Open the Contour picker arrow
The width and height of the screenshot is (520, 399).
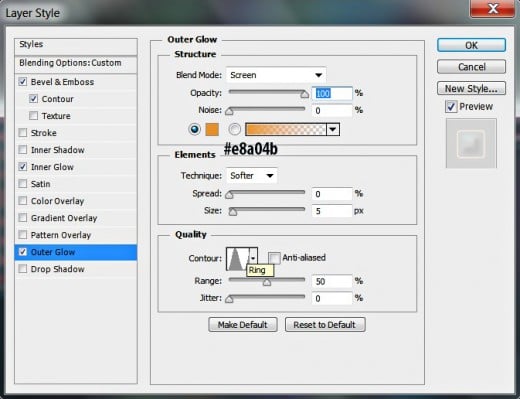(x=253, y=259)
